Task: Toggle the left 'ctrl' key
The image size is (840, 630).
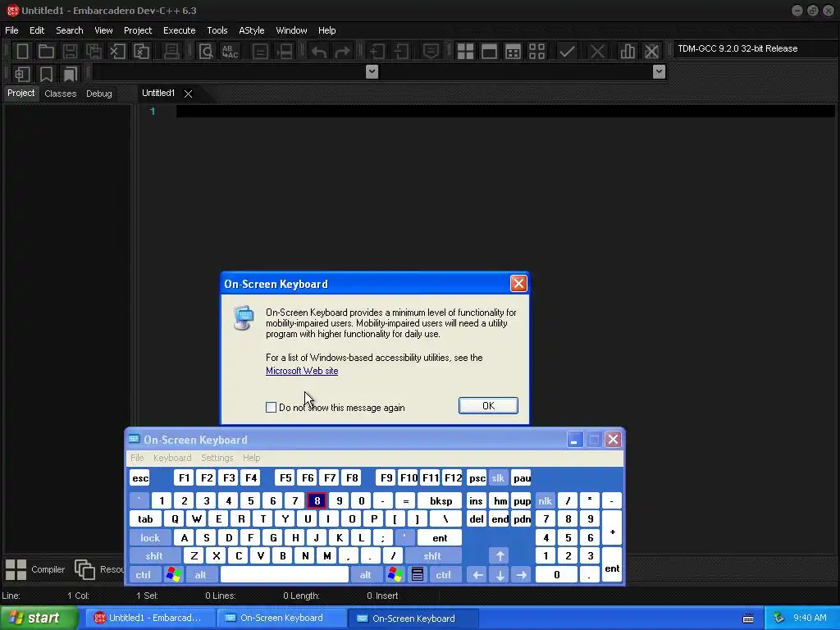Action: [x=143, y=574]
